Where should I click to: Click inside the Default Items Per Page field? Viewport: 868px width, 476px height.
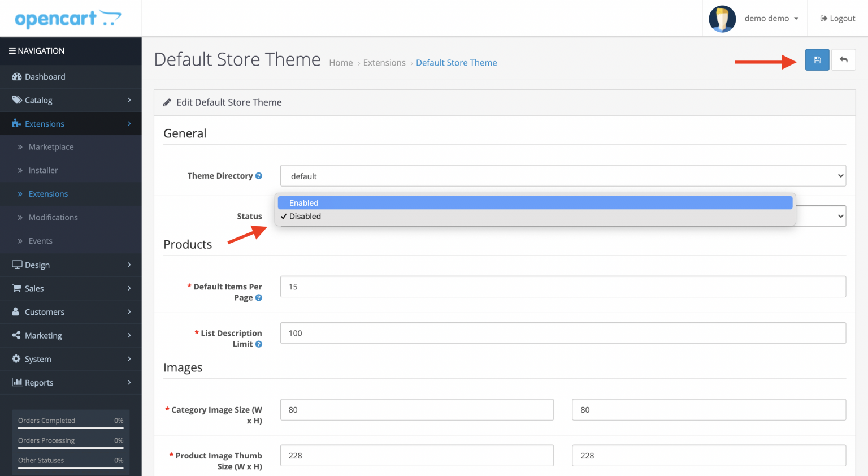[562, 287]
